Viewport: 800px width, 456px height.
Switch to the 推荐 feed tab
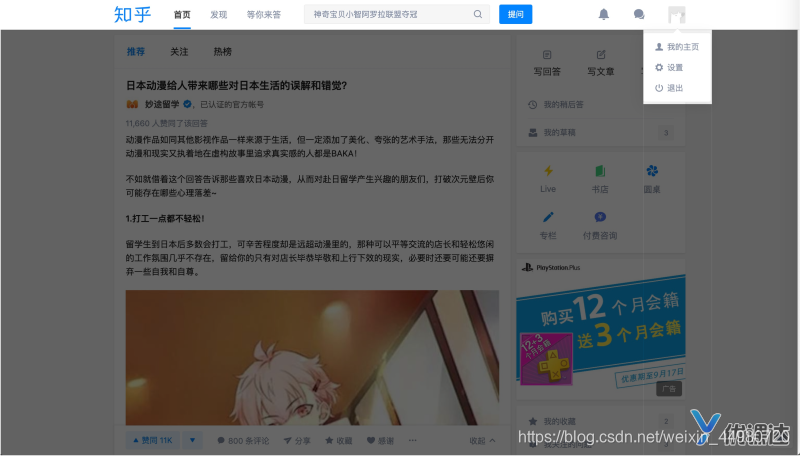[136, 52]
